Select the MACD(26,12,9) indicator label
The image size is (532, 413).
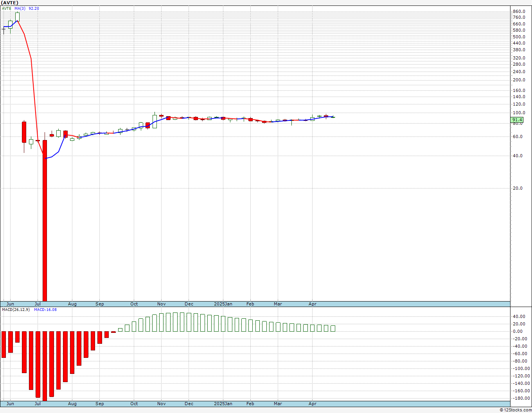(16, 309)
